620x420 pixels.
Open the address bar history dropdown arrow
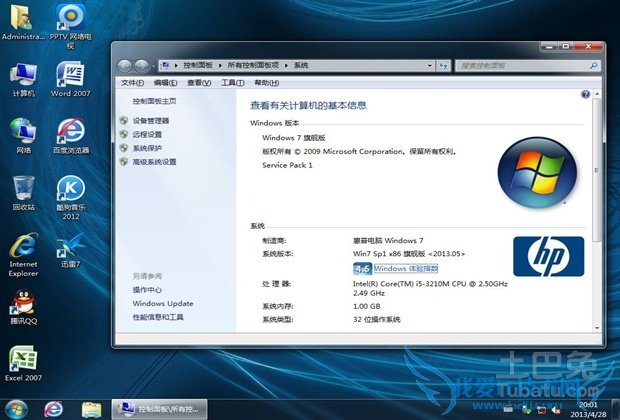coord(429,66)
